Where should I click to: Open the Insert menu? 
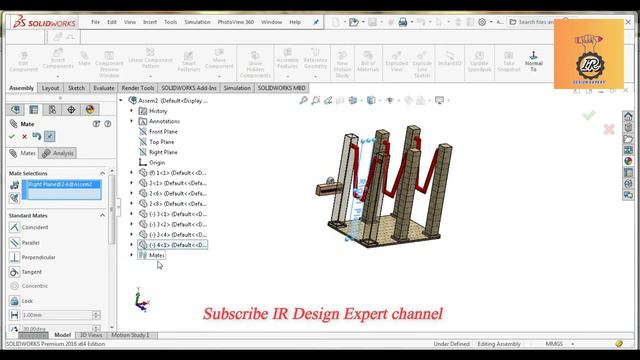(150, 22)
